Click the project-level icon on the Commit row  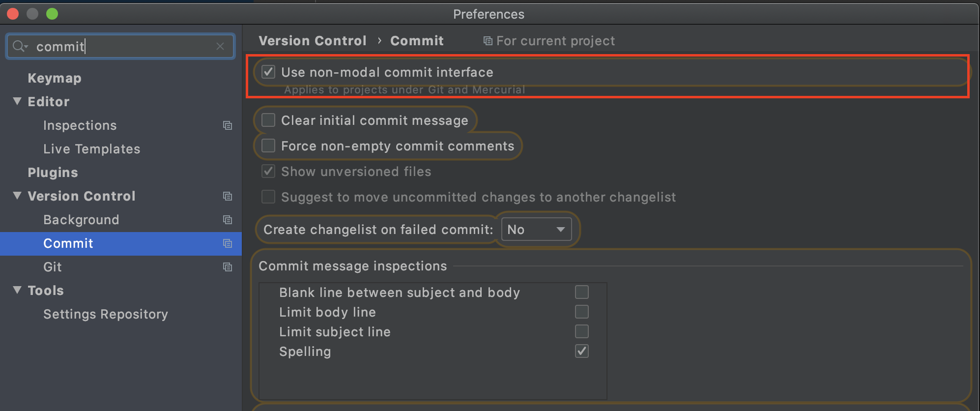coord(227,243)
